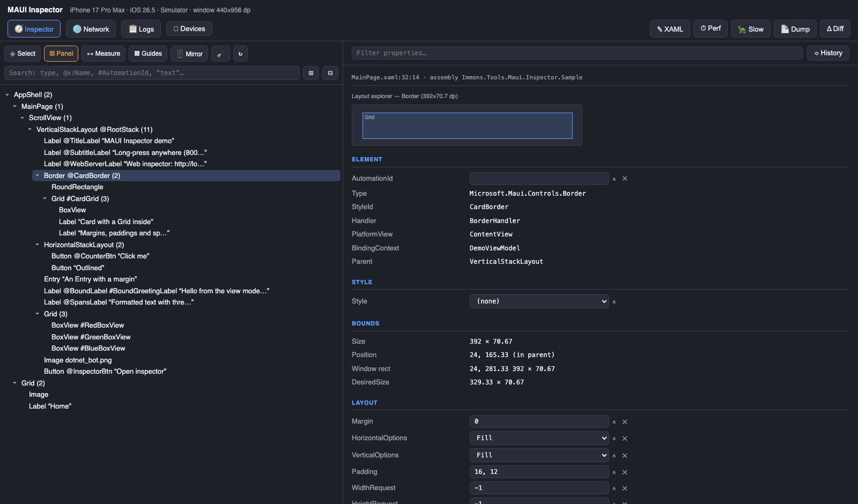Click the X icon in the AutomationId row
This screenshot has height=504, width=858.
[625, 179]
